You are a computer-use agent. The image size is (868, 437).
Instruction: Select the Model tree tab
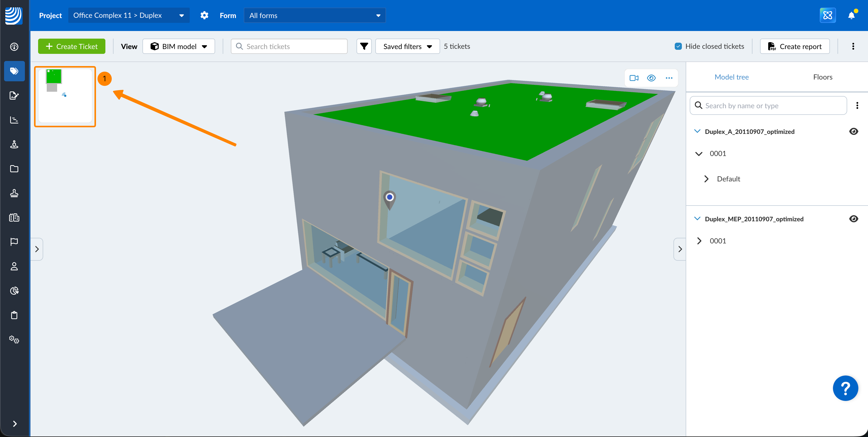point(732,77)
